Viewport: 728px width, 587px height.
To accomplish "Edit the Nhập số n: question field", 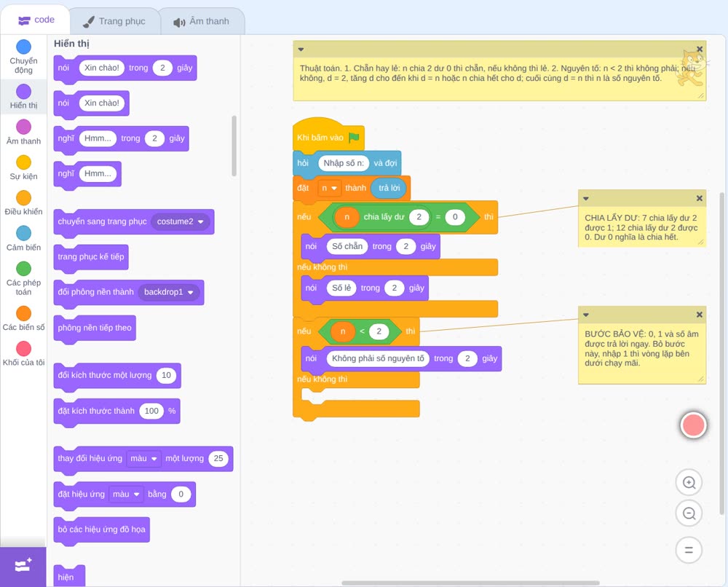I will (344, 163).
